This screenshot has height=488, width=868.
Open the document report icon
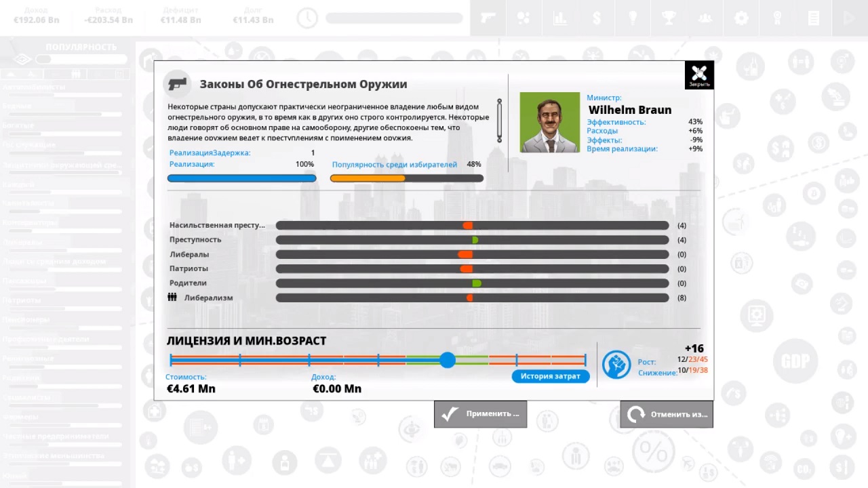coord(814,18)
